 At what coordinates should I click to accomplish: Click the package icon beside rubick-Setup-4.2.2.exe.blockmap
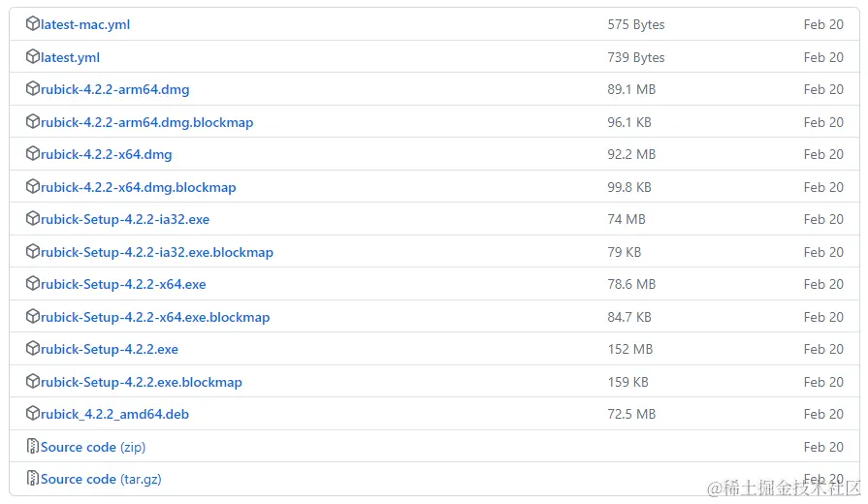pos(33,381)
